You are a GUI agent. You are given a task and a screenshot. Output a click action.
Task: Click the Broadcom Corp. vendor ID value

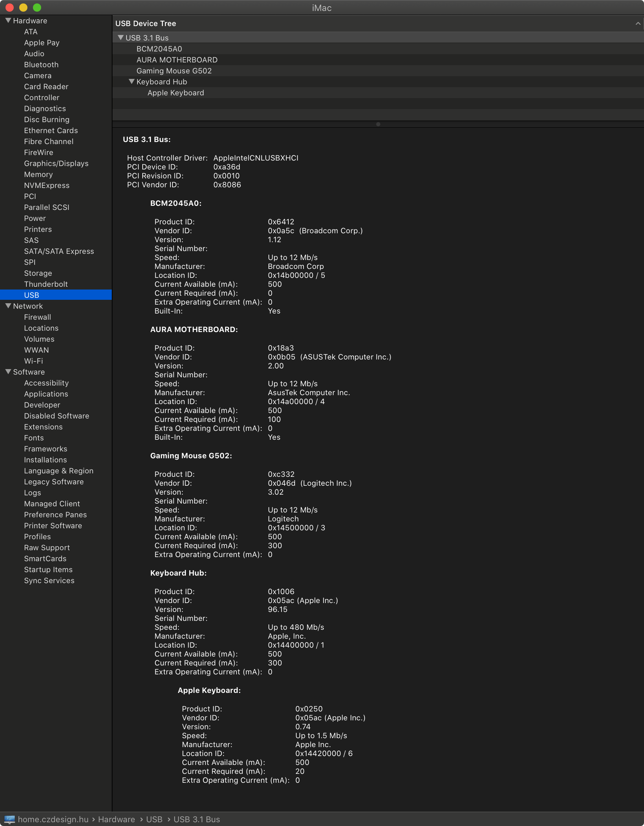point(315,231)
